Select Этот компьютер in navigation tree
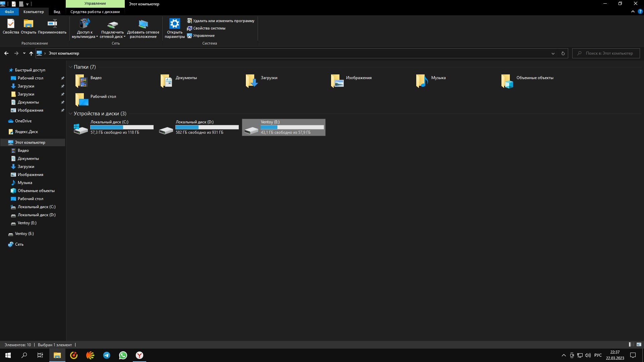644x362 pixels. pyautogui.click(x=30, y=142)
